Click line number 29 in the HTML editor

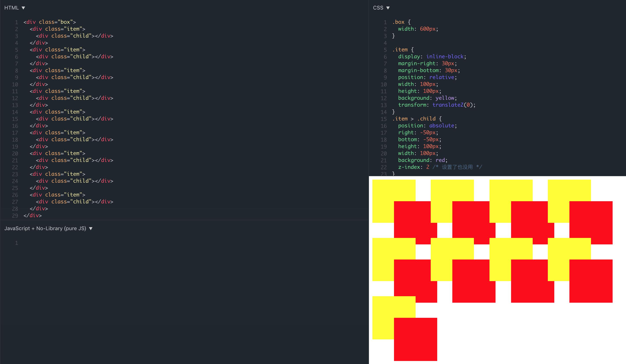click(x=15, y=216)
